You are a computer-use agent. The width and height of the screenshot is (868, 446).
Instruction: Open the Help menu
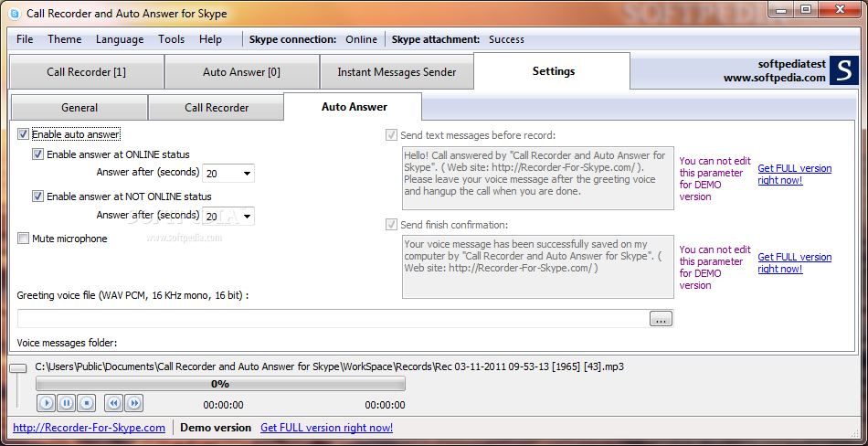210,39
